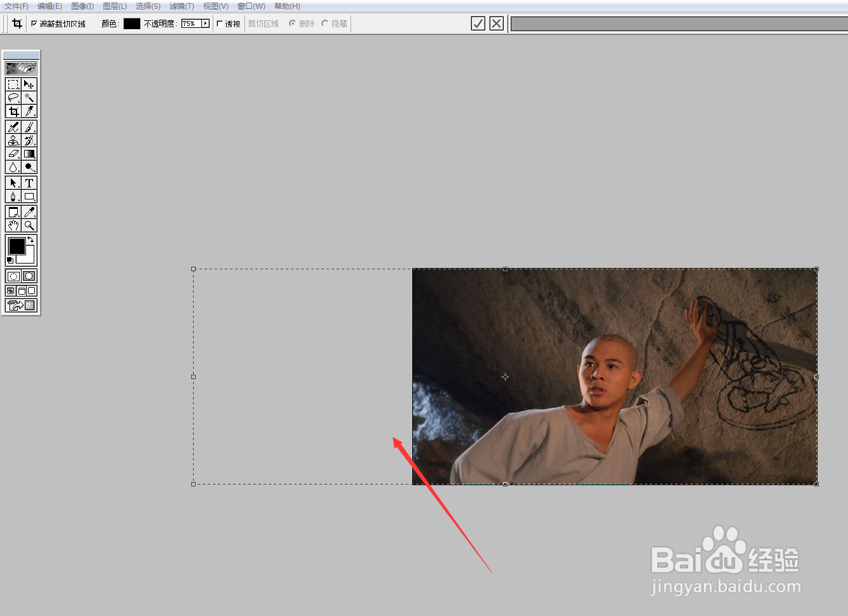This screenshot has height=616, width=848.
Task: Select the 删除 radio button
Action: [x=292, y=23]
